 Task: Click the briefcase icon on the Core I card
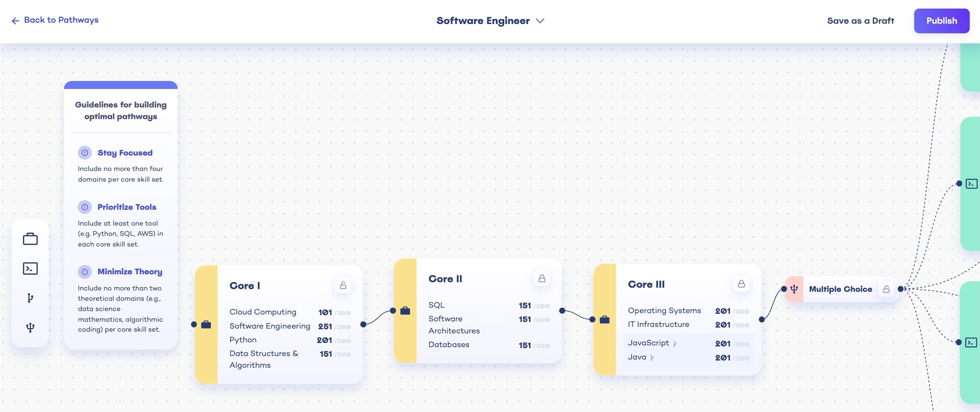[x=206, y=324]
